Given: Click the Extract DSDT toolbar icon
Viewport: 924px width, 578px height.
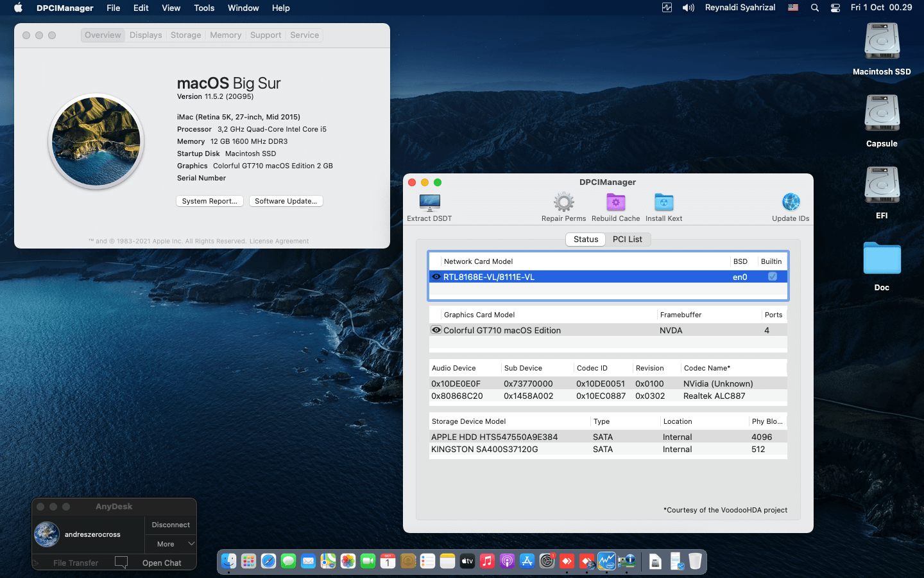Looking at the screenshot, I should [429, 203].
